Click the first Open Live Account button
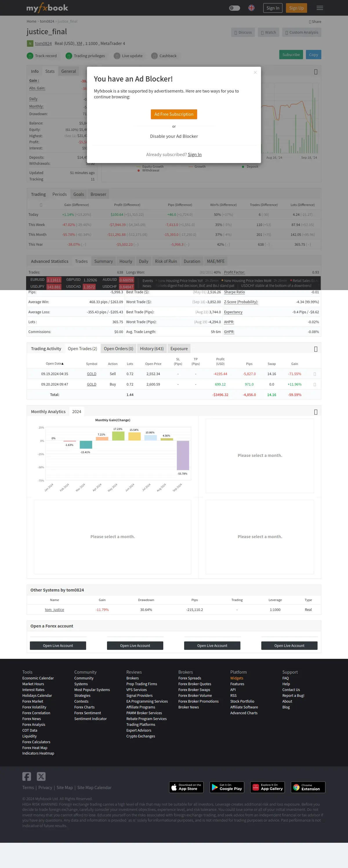 point(58,645)
